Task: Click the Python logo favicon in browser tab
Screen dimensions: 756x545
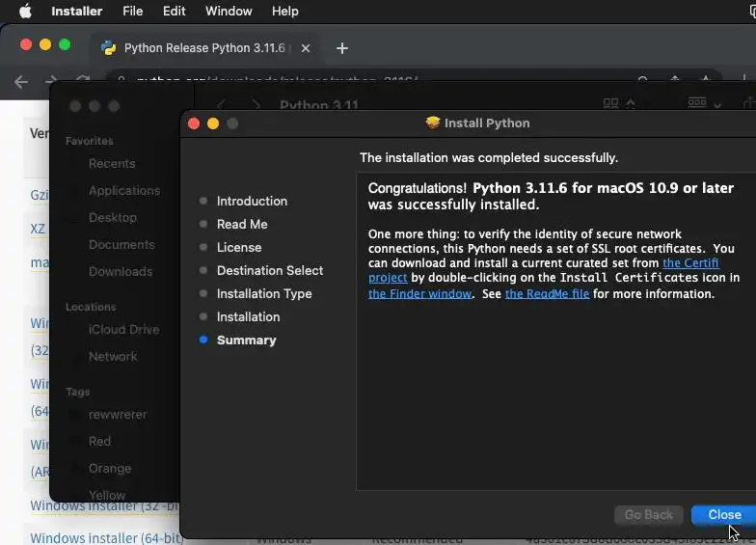Action: 108,48
